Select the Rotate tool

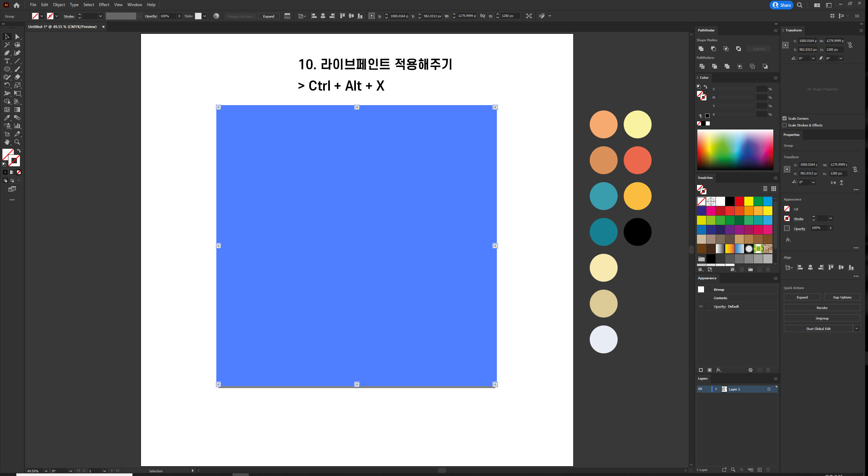pyautogui.click(x=7, y=85)
